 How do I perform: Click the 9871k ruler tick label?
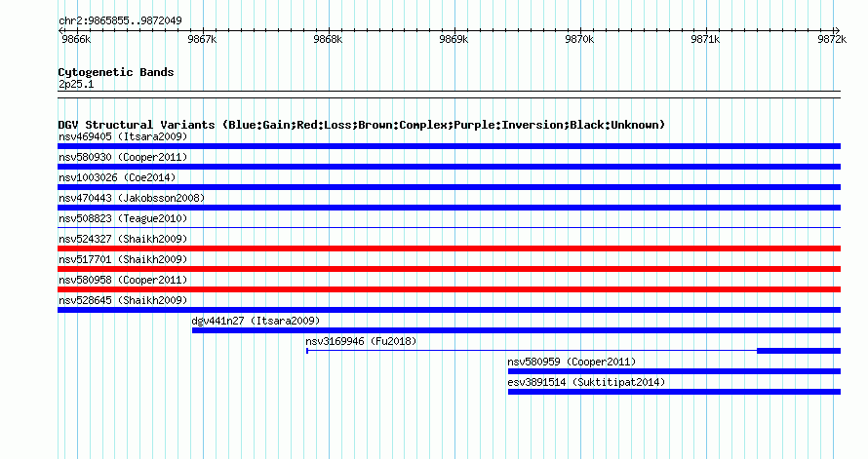(x=705, y=39)
